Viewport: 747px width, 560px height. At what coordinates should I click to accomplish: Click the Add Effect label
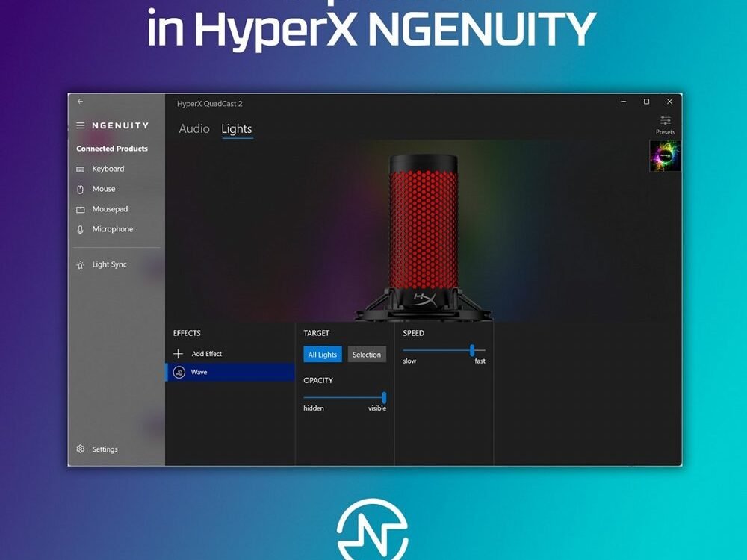coord(207,354)
